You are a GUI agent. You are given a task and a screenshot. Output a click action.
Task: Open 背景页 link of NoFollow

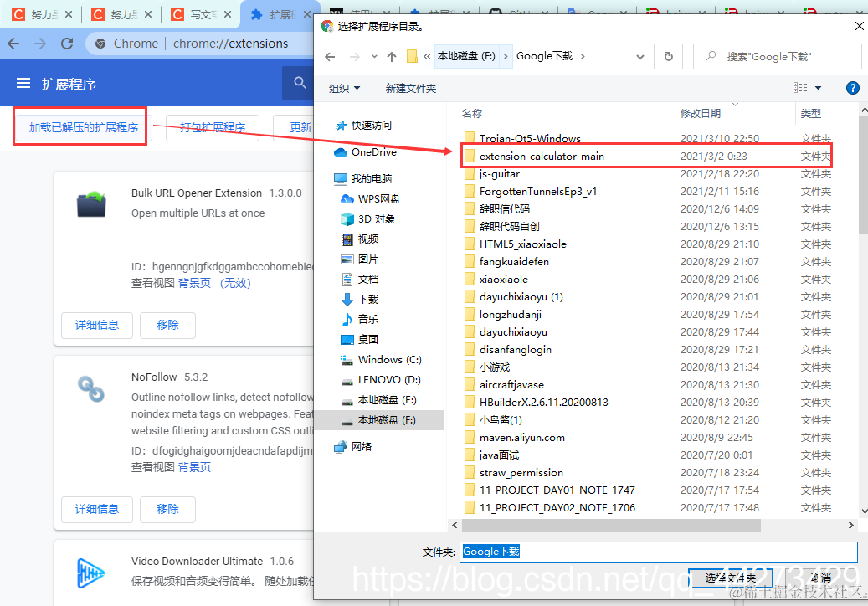pos(194,467)
